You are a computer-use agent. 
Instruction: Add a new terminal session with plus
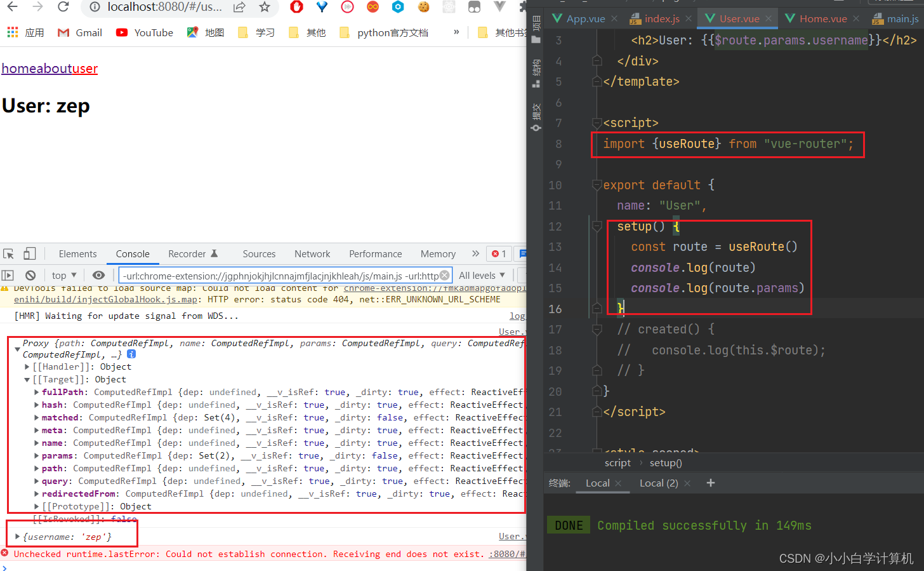711,483
